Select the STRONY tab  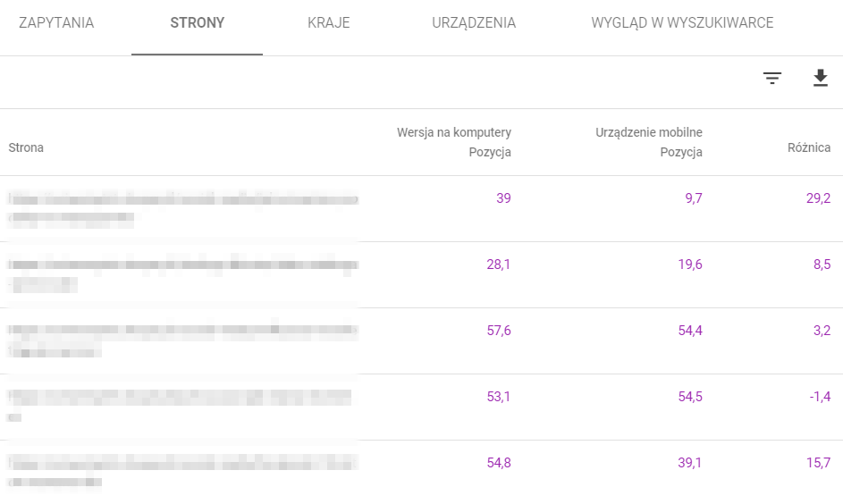tap(197, 23)
